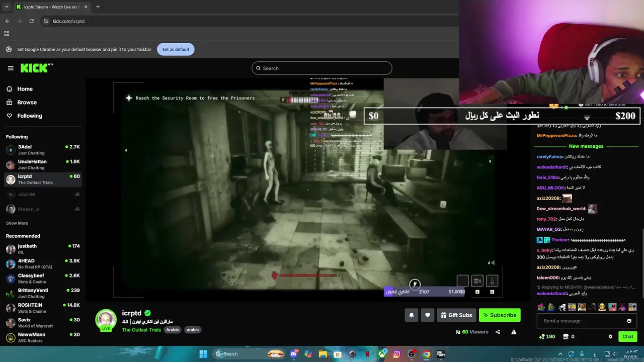Open 3Adel's channel in Following list
644x362 pixels.
point(43,149)
